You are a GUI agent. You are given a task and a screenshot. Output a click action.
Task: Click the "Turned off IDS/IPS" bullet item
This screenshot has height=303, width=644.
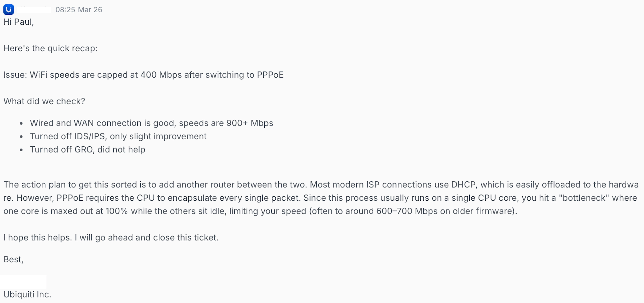pyautogui.click(x=67, y=136)
